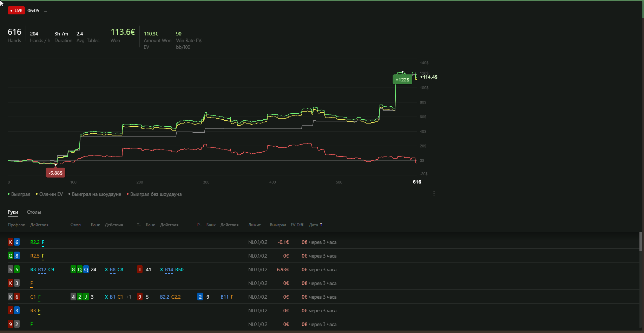Click the red K card of first row
The width and height of the screenshot is (644, 333).
coord(11,242)
